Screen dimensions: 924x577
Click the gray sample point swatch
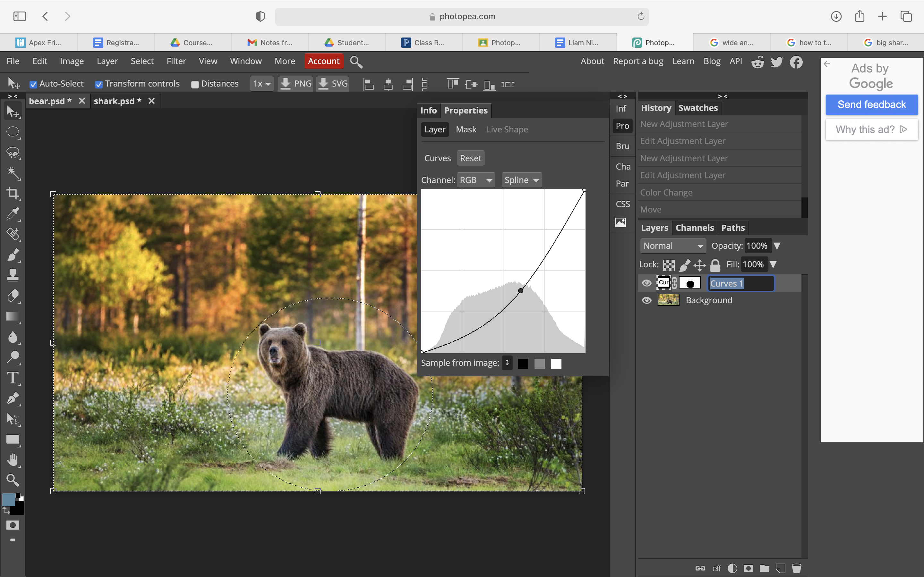[x=539, y=364]
